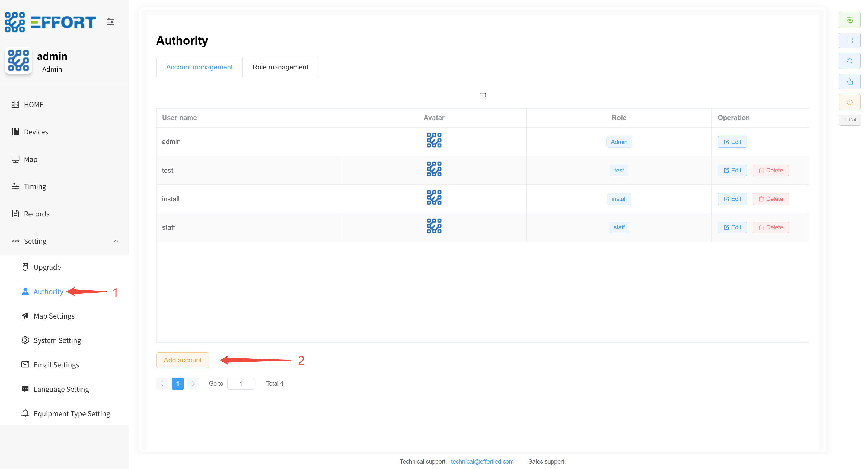Open Records page in sidebar
Image resolution: width=868 pixels, height=469 pixels.
36,214
